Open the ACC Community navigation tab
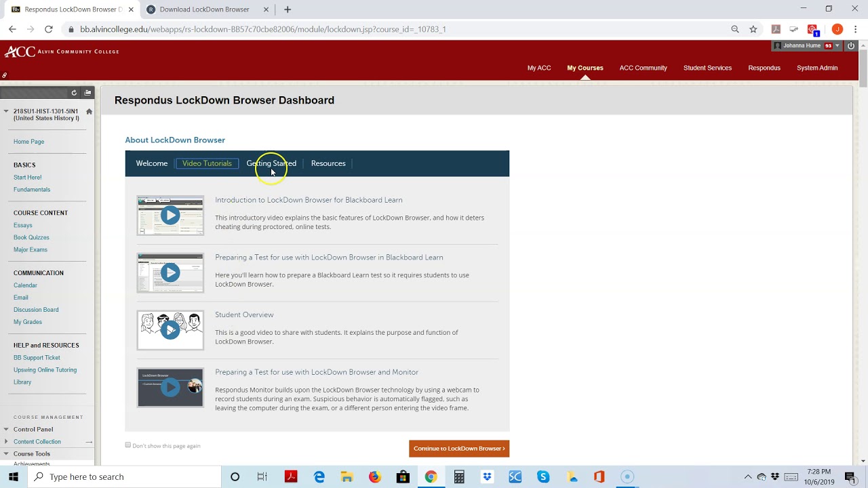The width and height of the screenshot is (868, 488). click(x=643, y=68)
